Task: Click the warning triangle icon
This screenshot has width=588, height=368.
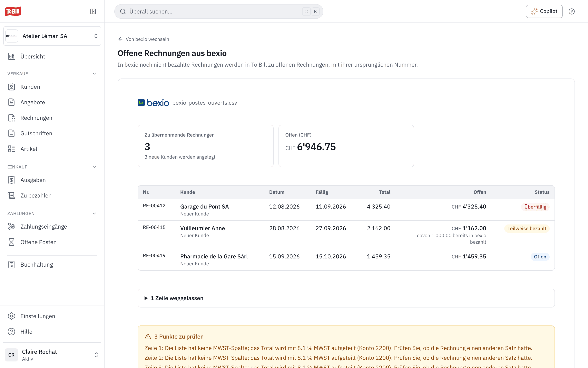Action: click(x=148, y=337)
